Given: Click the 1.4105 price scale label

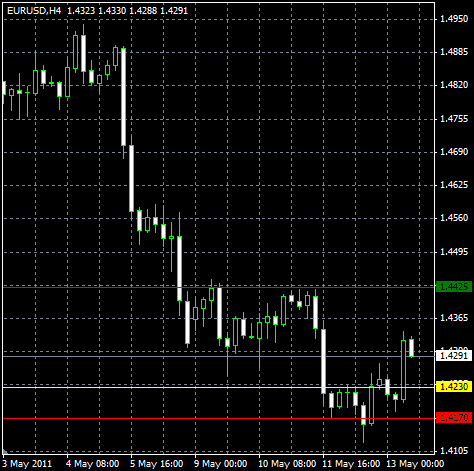Looking at the screenshot, I should (x=454, y=451).
